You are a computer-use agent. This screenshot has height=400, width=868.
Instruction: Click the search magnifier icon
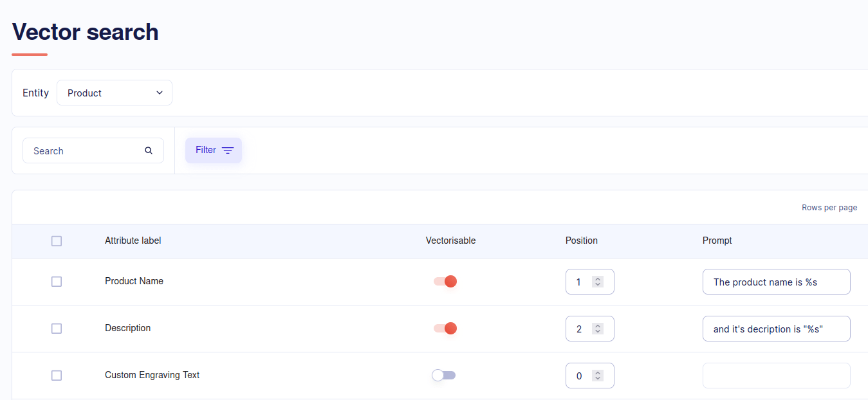[x=148, y=150]
